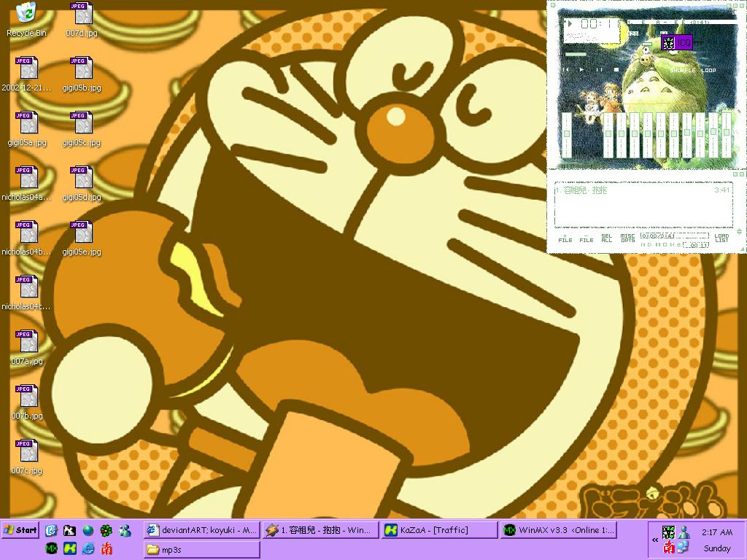The width and height of the screenshot is (747, 560).
Task: Select the 007d.jpg desktop file
Action: click(x=82, y=20)
